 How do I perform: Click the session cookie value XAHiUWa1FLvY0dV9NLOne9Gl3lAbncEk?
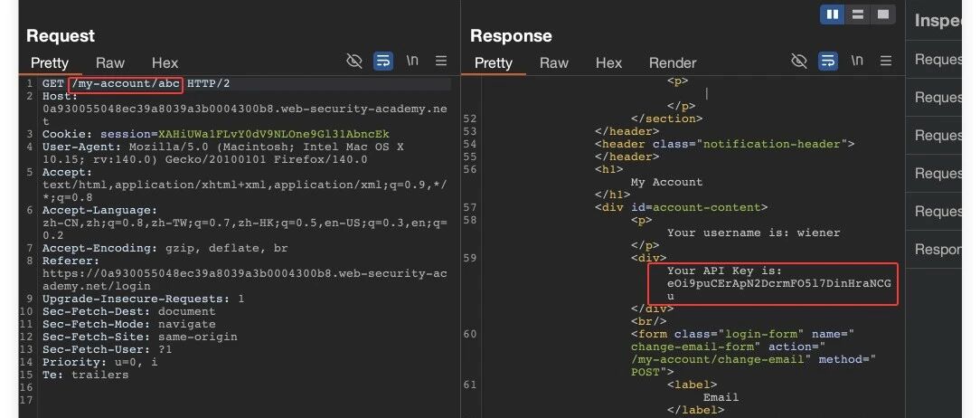274,134
